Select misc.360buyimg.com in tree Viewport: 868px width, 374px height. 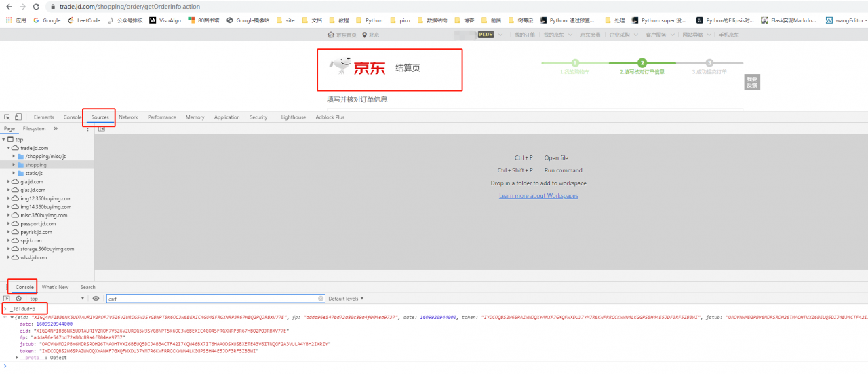43,215
